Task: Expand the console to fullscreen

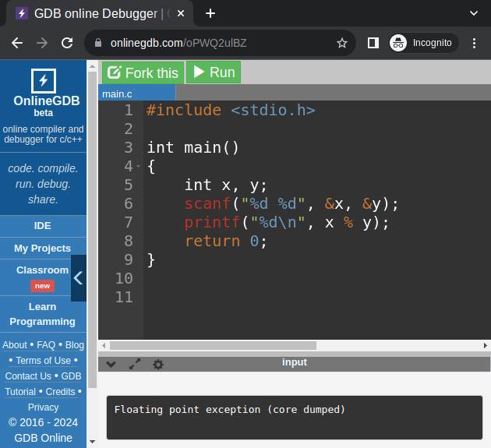Action: [x=134, y=364]
